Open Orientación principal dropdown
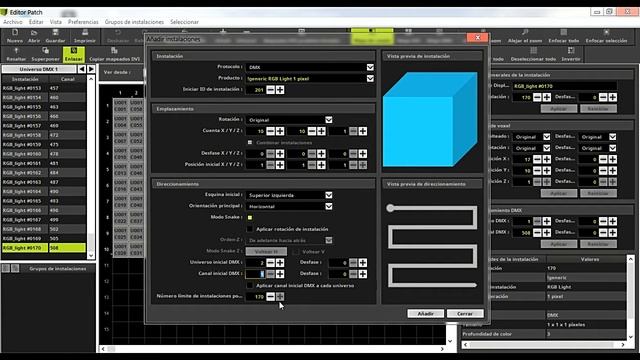Viewport: 640px width, 360px height. pyautogui.click(x=329, y=207)
